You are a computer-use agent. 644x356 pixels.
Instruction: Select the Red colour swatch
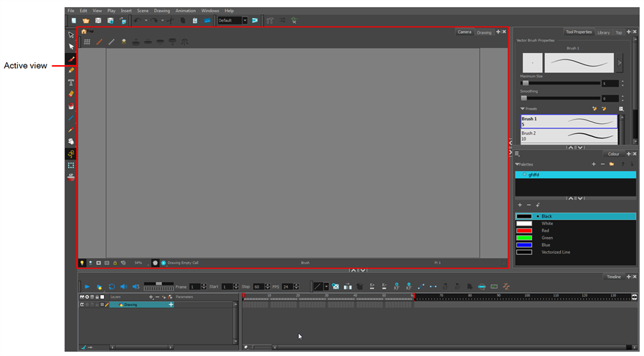pyautogui.click(x=524, y=231)
